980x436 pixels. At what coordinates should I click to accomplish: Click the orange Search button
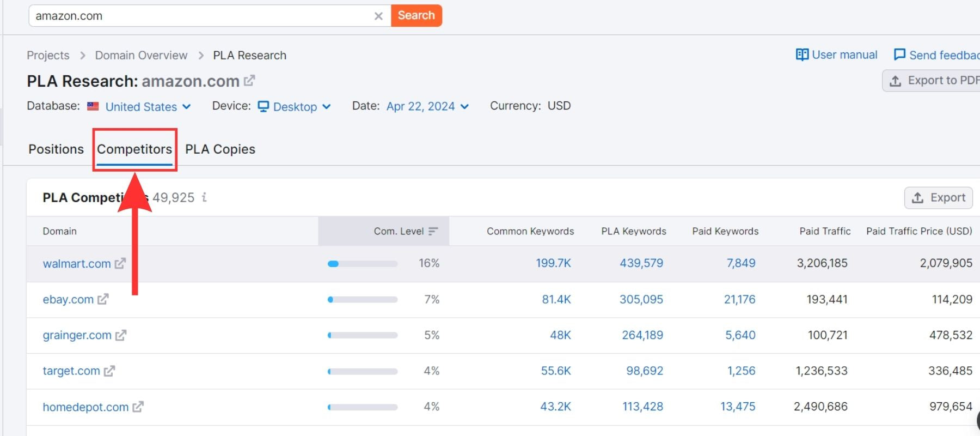click(x=416, y=15)
